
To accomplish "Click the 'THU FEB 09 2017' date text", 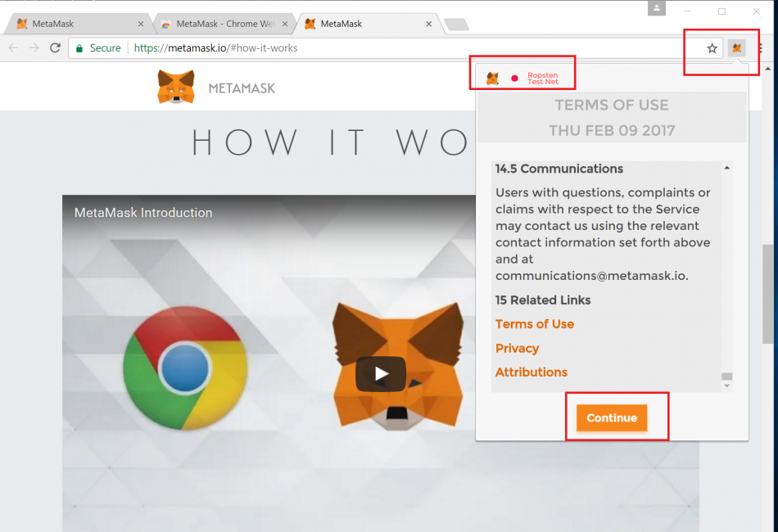I will click(x=612, y=130).
